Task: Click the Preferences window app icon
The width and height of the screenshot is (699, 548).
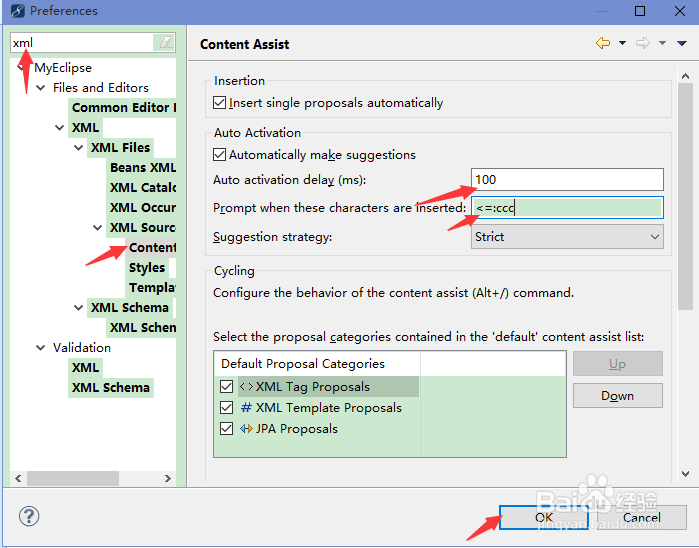Action: tap(17, 11)
